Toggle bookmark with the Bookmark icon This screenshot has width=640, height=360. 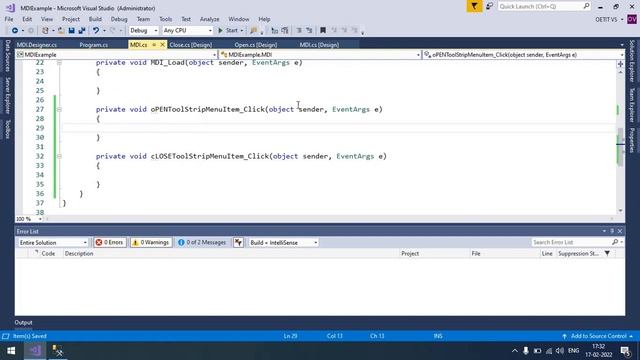(323, 31)
